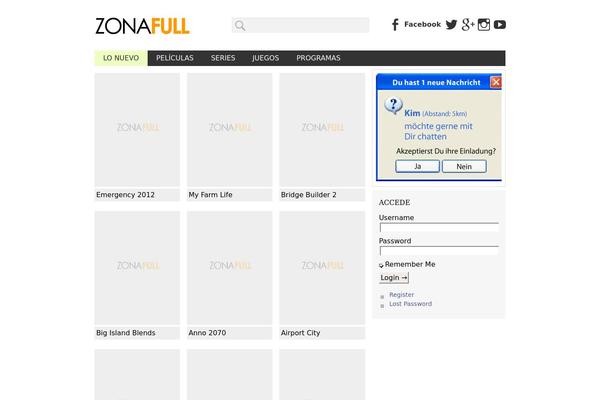Open the PELICULAS menu item
Screen dimensions: 600x400
pyautogui.click(x=174, y=58)
